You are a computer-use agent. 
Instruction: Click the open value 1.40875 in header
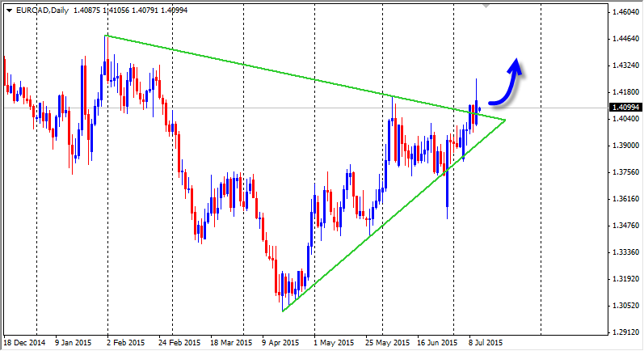[x=86, y=11]
